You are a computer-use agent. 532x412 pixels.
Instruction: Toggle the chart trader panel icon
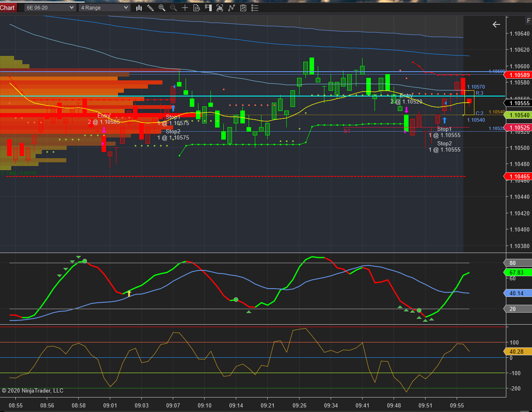pos(208,8)
